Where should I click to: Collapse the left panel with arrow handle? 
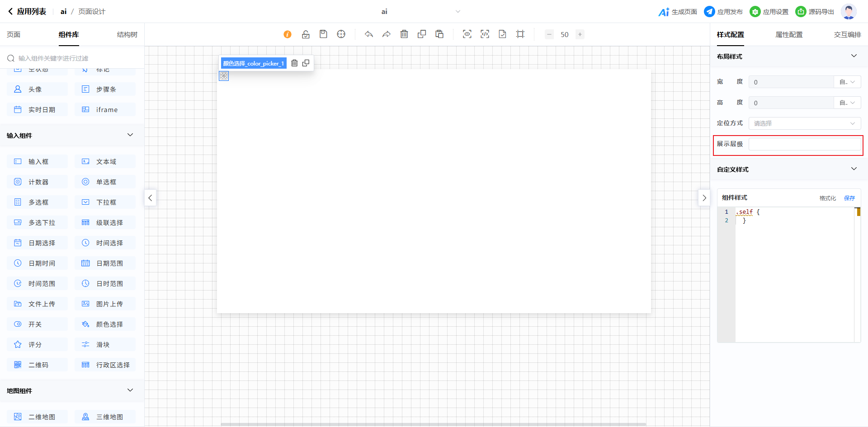(150, 198)
